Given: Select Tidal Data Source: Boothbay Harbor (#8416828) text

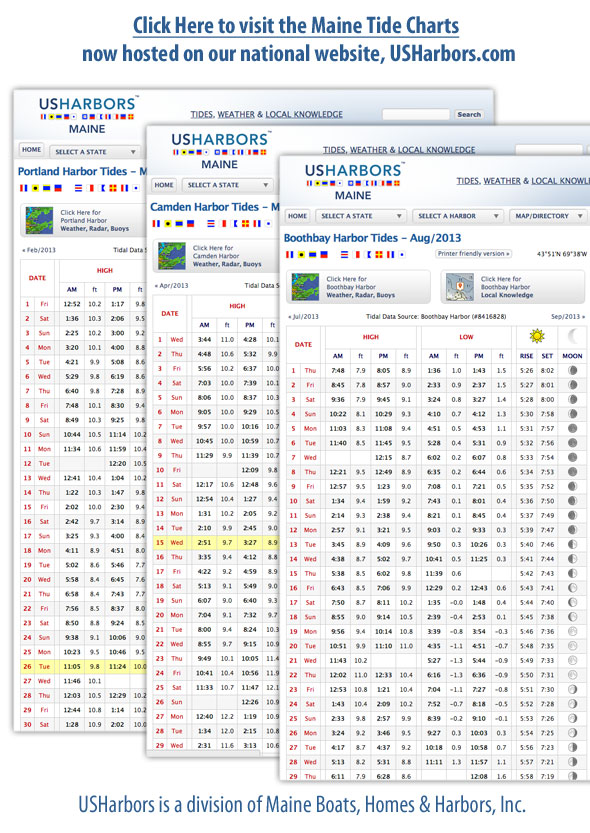Looking at the screenshot, I should pos(435,317).
